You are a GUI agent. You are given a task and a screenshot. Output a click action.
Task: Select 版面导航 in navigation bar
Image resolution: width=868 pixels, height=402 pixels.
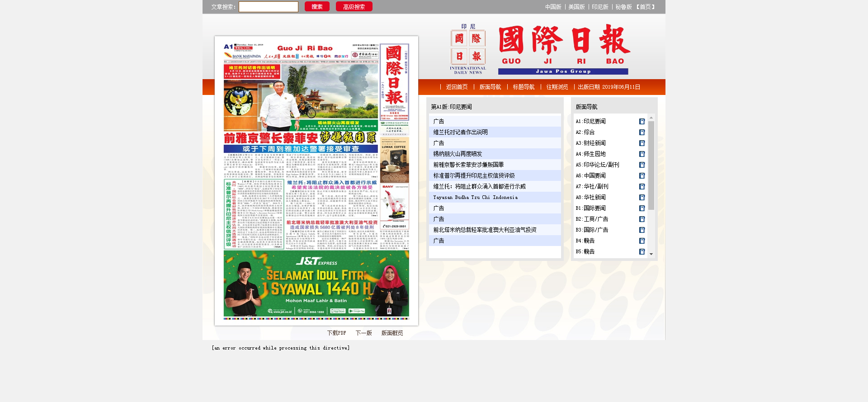pos(490,87)
